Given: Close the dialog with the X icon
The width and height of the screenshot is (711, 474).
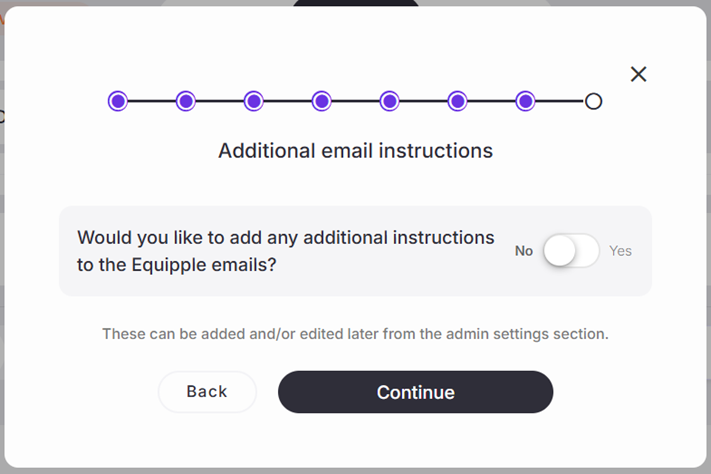Looking at the screenshot, I should pyautogui.click(x=639, y=74).
